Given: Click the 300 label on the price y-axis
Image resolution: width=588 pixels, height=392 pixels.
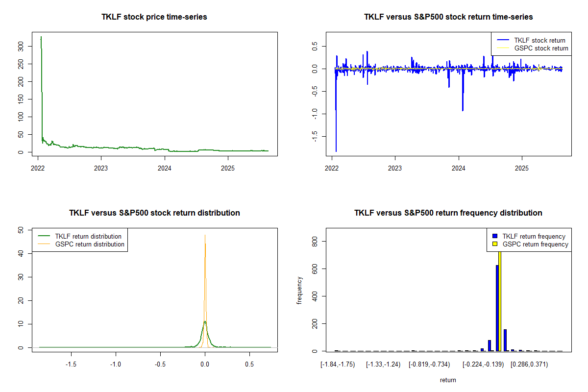Looking at the screenshot, I should 30,46.
